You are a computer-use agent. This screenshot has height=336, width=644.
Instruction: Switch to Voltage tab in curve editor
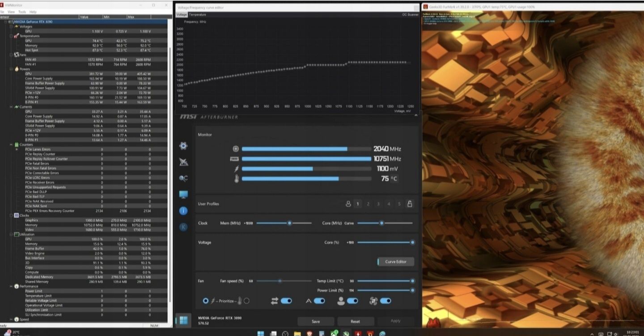182,15
